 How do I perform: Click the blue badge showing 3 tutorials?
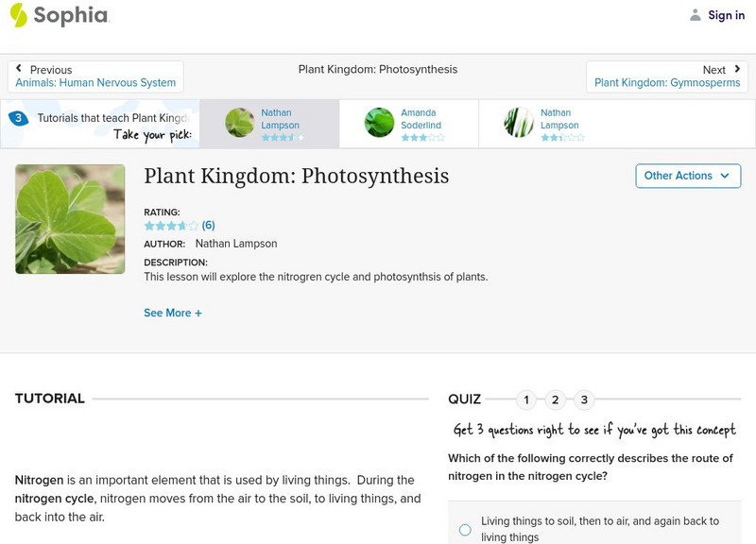coord(17,118)
